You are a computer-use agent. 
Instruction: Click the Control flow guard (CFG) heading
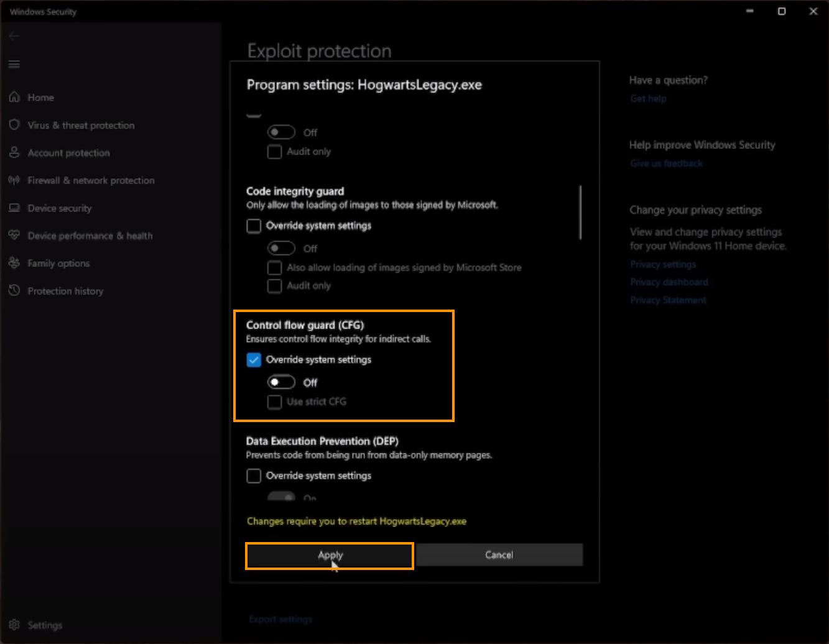click(x=305, y=325)
